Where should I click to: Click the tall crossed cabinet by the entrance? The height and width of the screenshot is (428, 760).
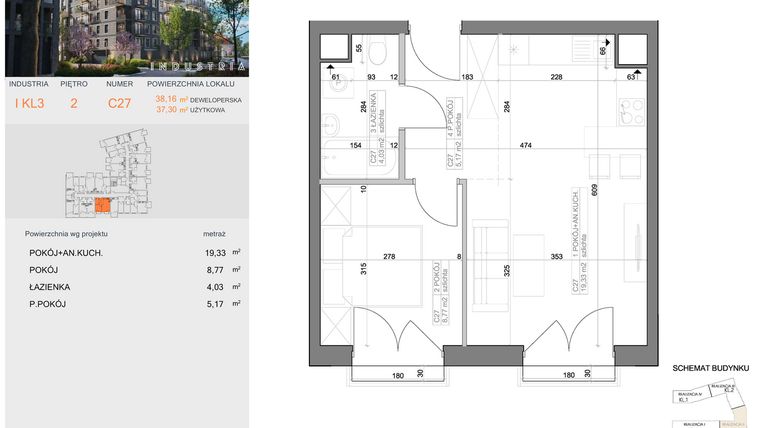482,77
